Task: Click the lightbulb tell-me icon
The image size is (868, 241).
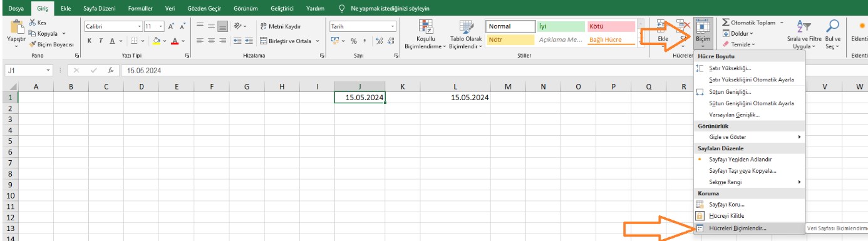Action: pos(341,9)
